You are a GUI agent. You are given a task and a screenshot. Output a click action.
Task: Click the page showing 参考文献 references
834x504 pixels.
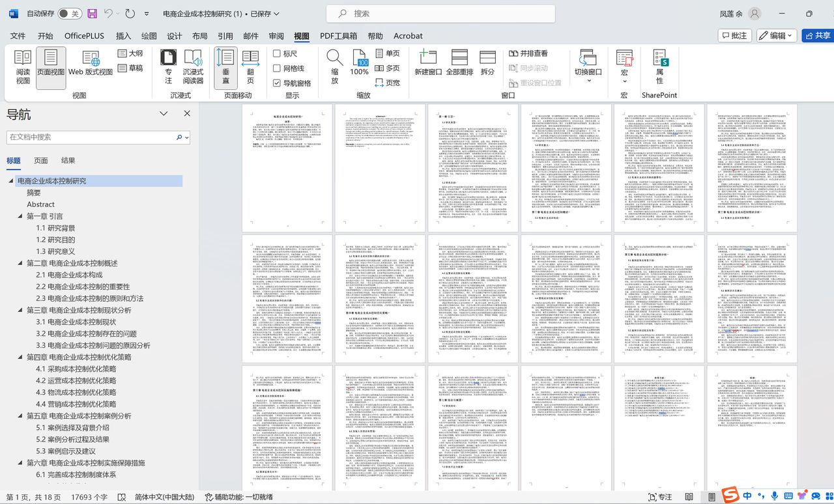(659, 428)
